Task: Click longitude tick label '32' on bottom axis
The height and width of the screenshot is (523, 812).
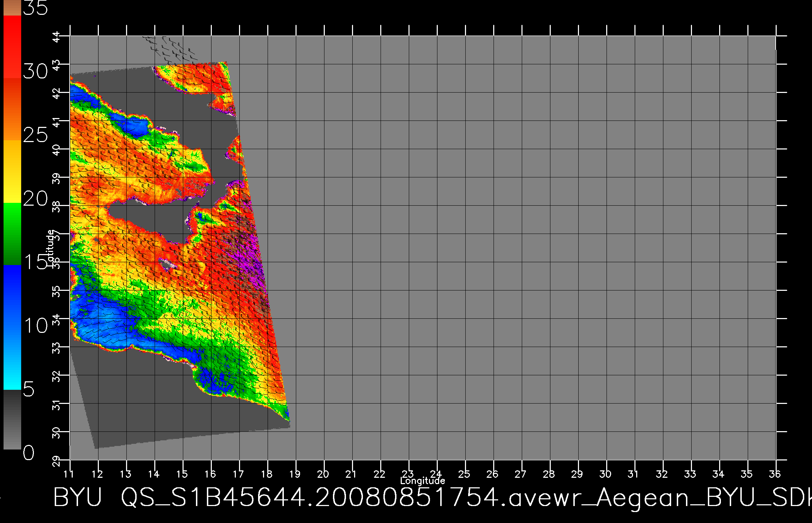Action: 662,474
